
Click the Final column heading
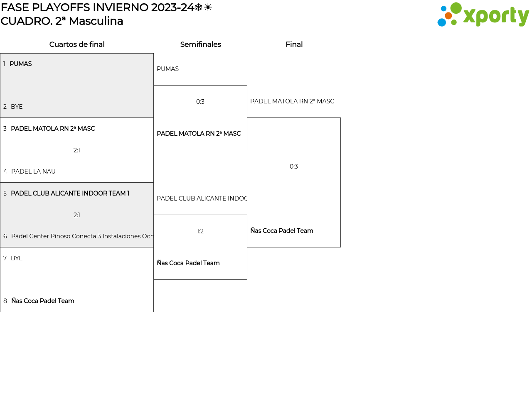(294, 44)
